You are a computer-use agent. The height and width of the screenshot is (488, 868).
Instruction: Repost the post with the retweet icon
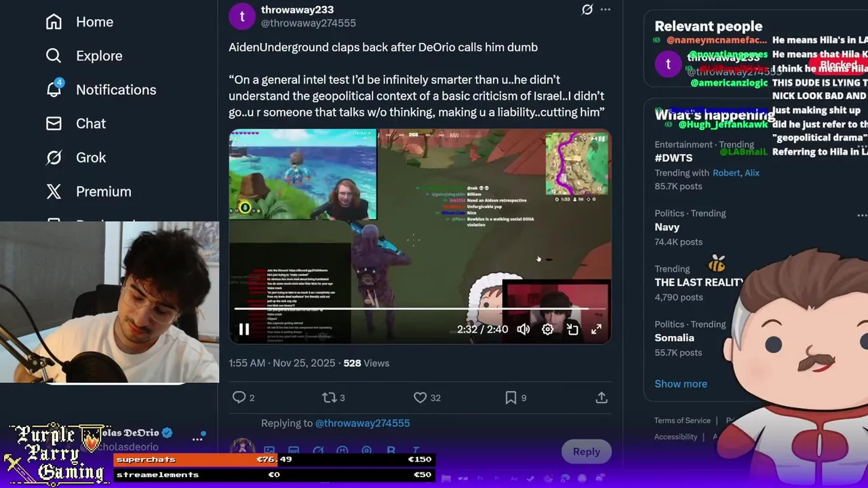[329, 398]
